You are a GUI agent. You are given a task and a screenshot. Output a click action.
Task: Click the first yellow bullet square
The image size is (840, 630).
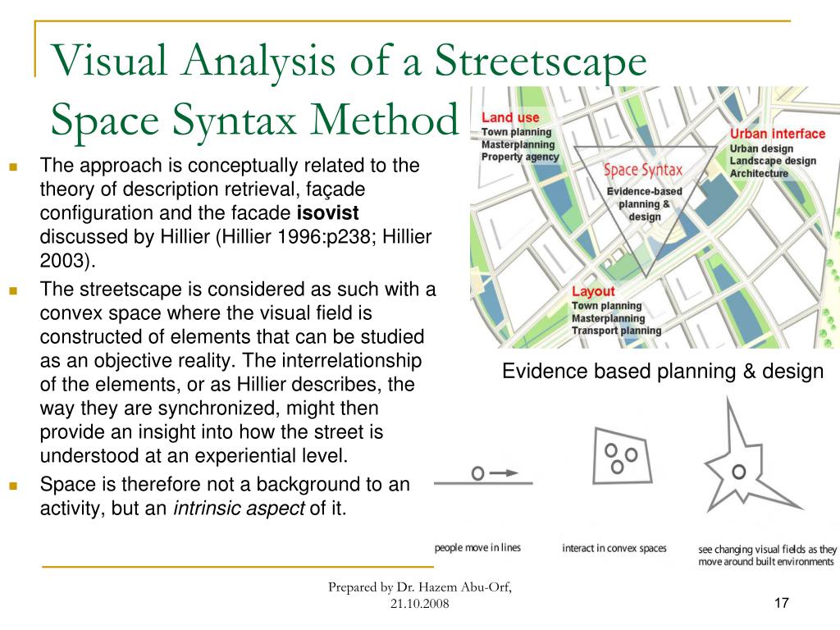click(x=14, y=167)
